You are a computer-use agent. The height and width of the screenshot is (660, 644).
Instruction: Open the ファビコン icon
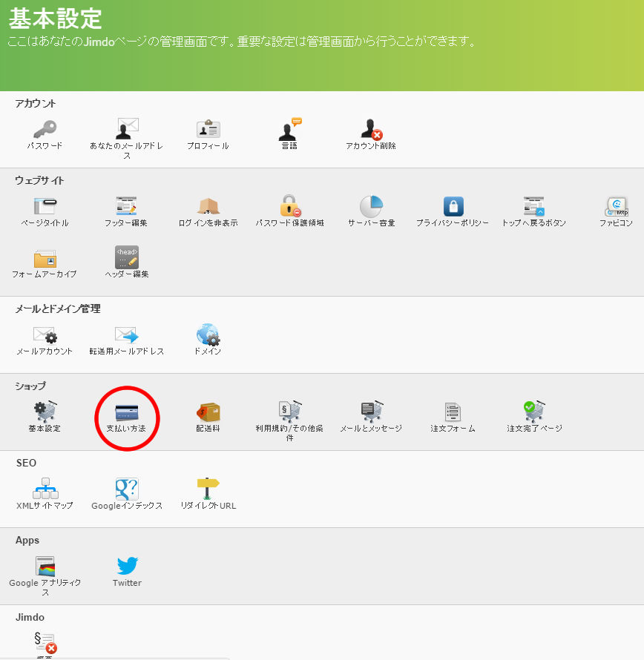[x=617, y=207]
